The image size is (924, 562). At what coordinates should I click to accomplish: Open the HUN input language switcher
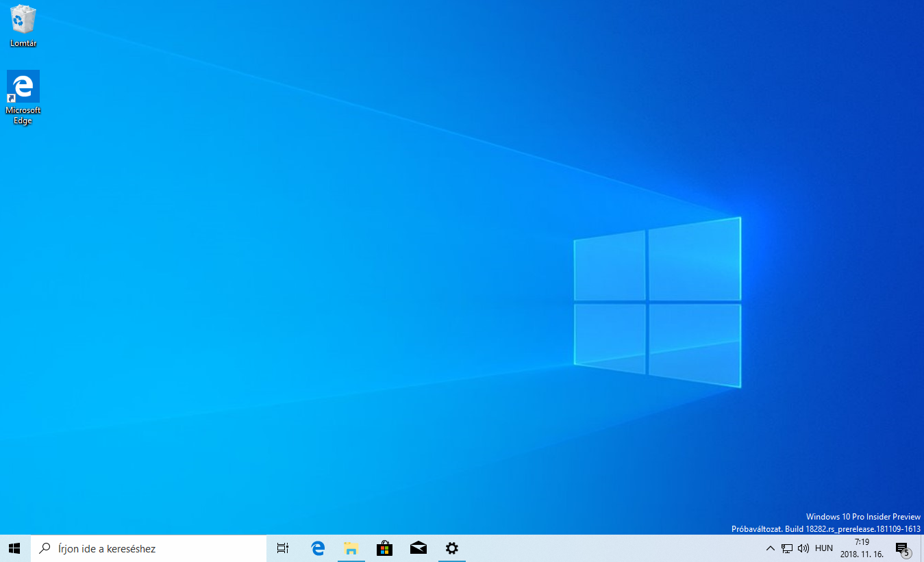[824, 548]
